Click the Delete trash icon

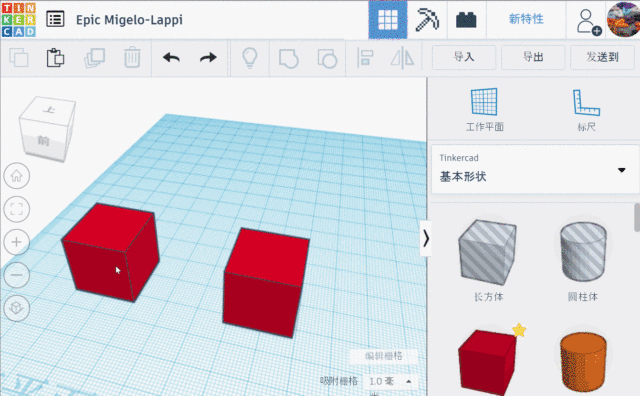132,58
